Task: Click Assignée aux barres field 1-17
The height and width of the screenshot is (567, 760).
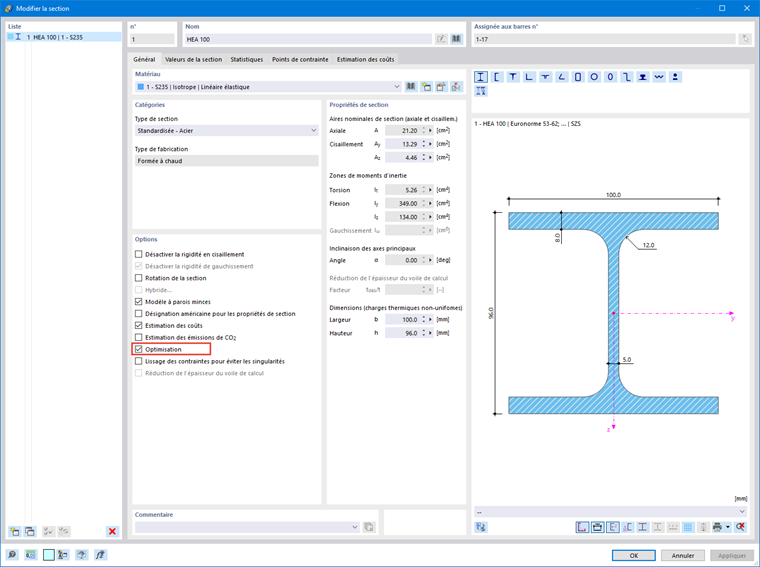Action: pyautogui.click(x=604, y=39)
